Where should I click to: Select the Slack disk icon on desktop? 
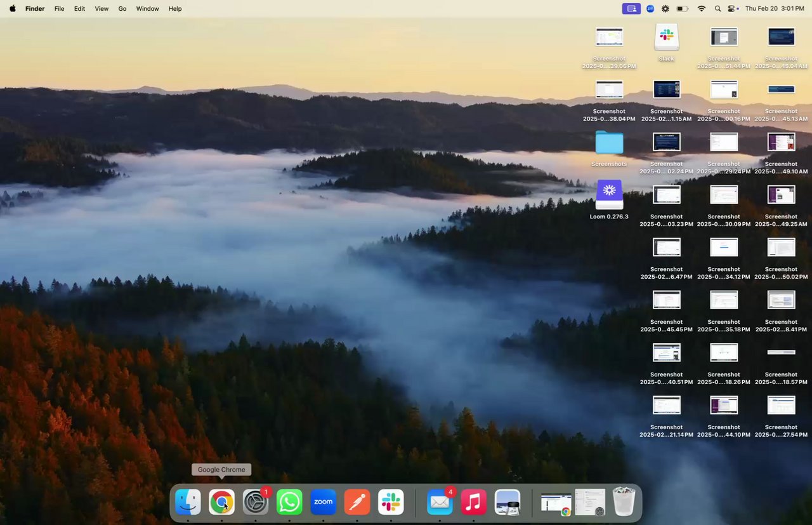tap(666, 37)
